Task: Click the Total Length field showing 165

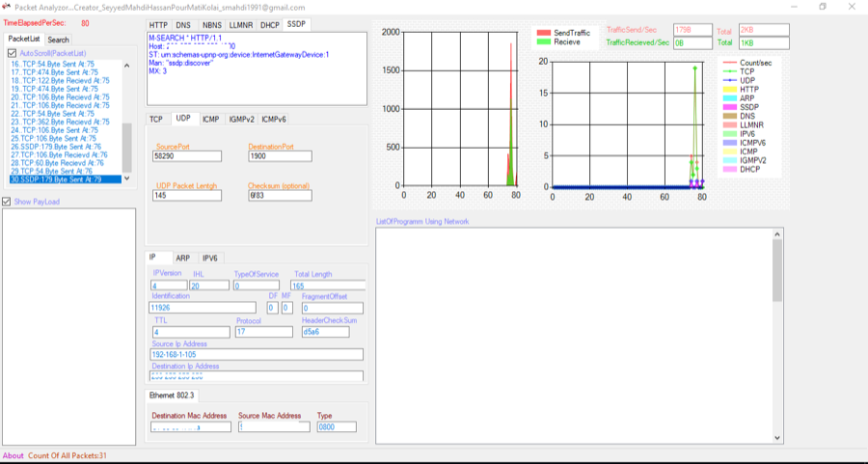Action: click(x=328, y=286)
